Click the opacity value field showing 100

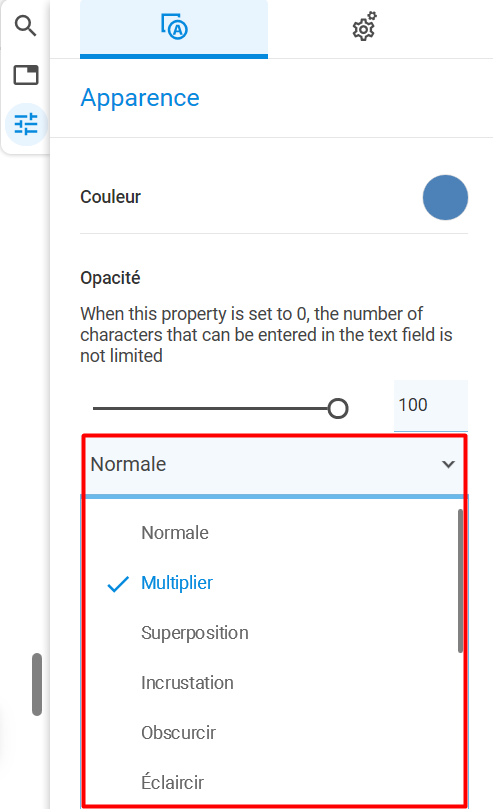point(430,406)
